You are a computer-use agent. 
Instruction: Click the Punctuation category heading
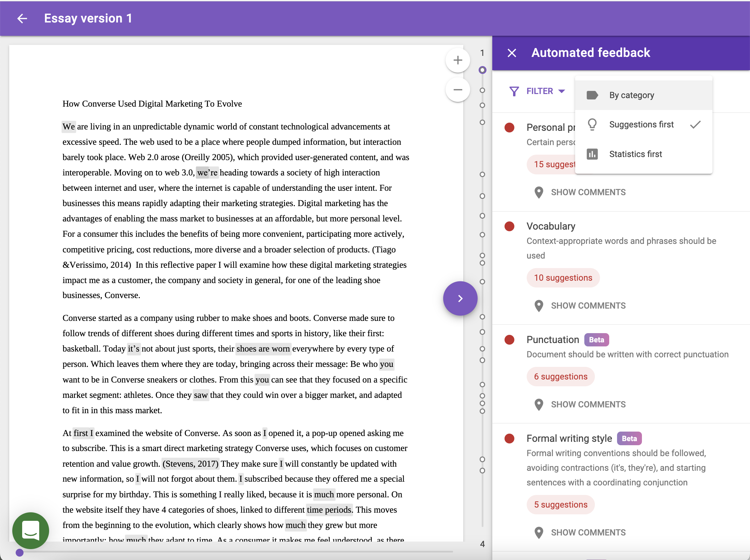coord(553,340)
